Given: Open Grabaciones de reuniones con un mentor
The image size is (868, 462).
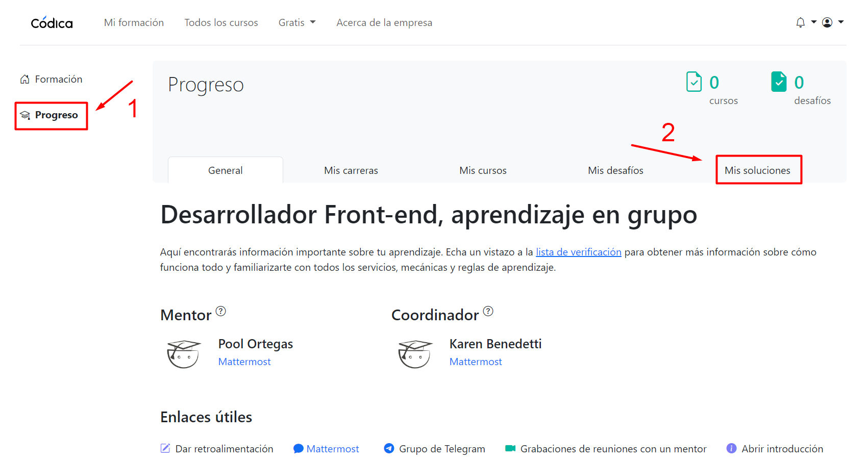Looking at the screenshot, I should click(x=613, y=449).
